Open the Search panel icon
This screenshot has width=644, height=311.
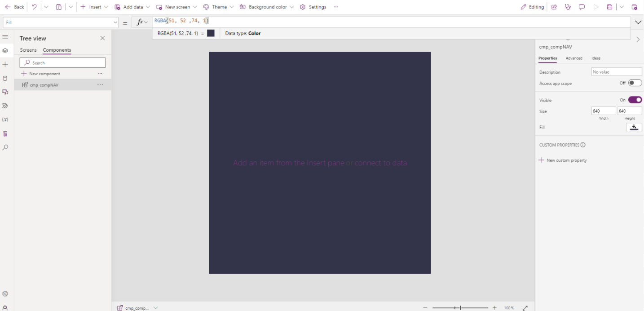[x=5, y=147]
